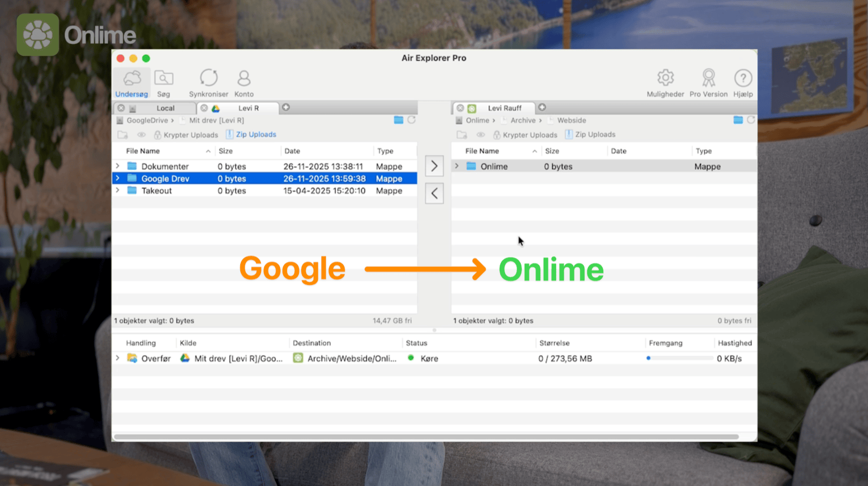Transfer selection to right pane arrow

(434, 166)
